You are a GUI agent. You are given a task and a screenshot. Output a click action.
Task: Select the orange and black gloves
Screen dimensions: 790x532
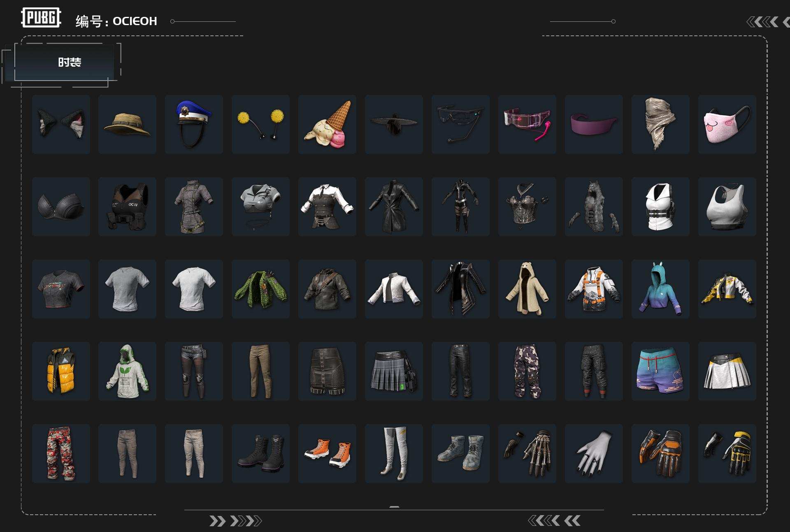[x=660, y=453]
